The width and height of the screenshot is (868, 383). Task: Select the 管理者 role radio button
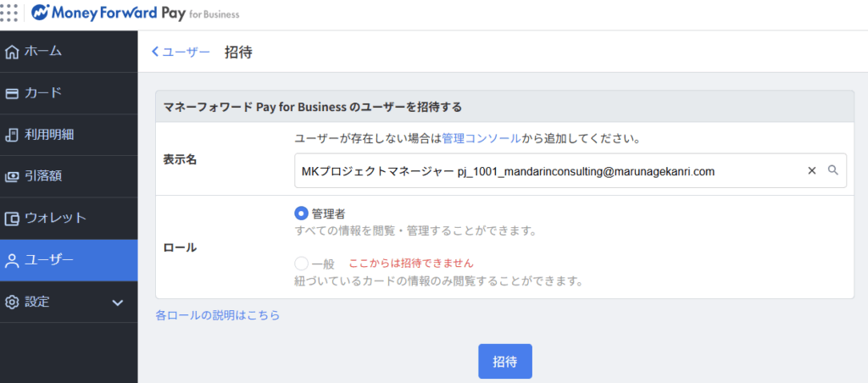(301, 214)
